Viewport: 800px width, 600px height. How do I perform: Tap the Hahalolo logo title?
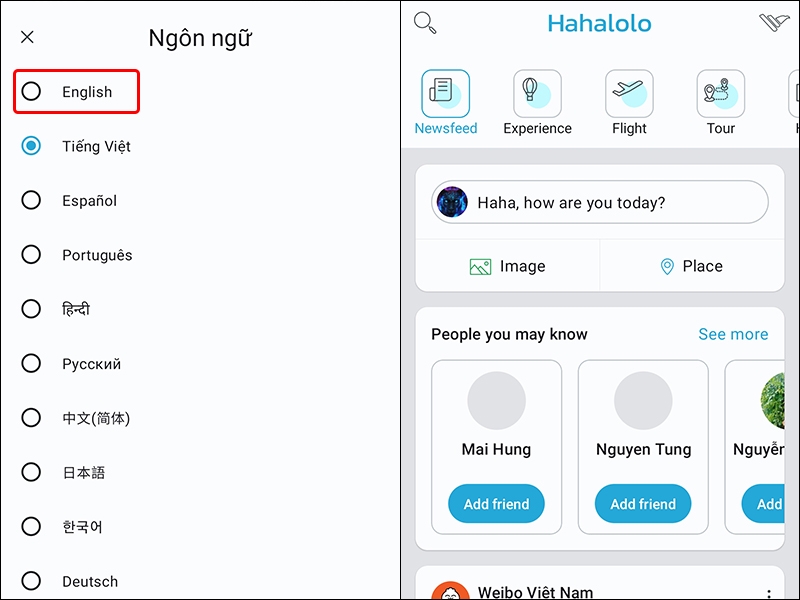coord(599,23)
